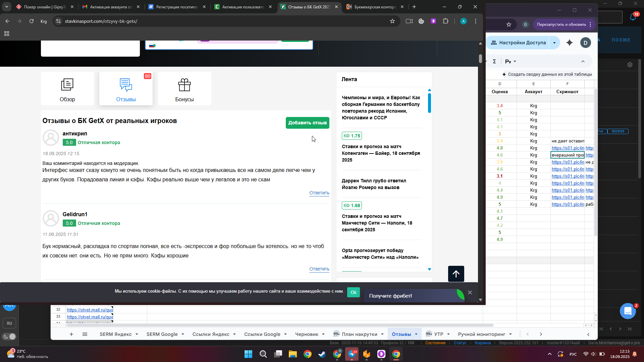The width and height of the screenshot is (644, 362).
Task: Add a new sheet with the plus button
Action: pyautogui.click(x=71, y=334)
